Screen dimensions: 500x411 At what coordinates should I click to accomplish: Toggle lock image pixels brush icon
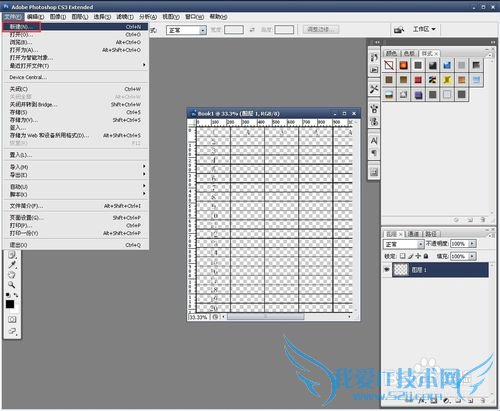(x=410, y=256)
